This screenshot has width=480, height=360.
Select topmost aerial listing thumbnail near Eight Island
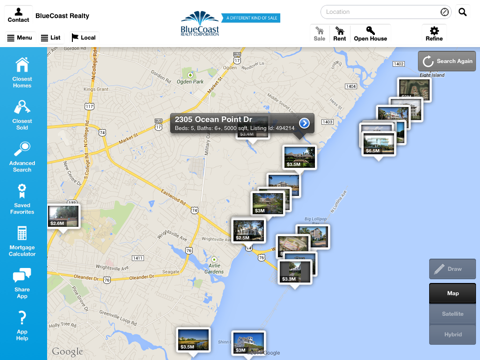pos(414,89)
